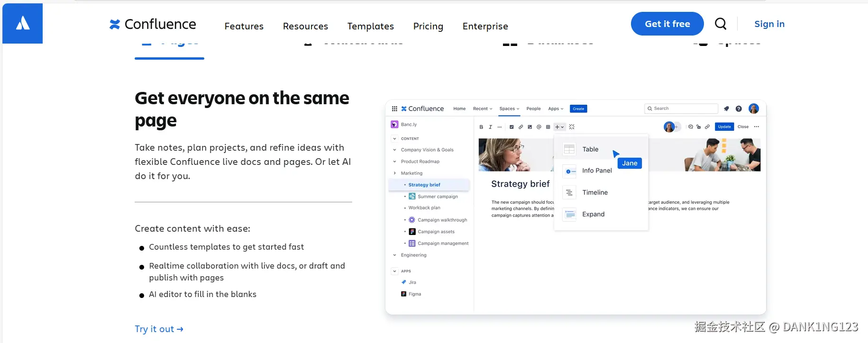Choose Table from insert menu
Screen dimensions: 868x343
click(x=601, y=149)
